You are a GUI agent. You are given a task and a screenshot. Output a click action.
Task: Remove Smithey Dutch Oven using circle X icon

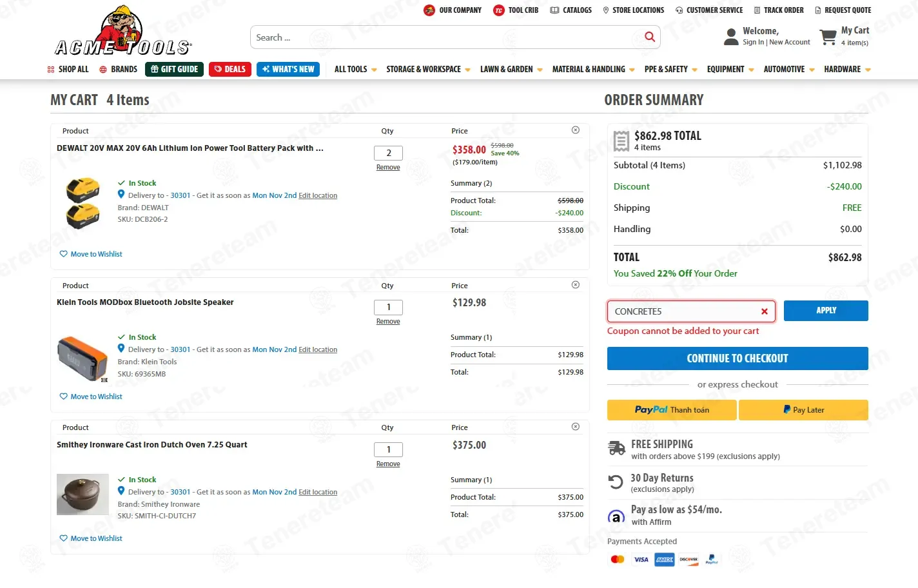[576, 427]
